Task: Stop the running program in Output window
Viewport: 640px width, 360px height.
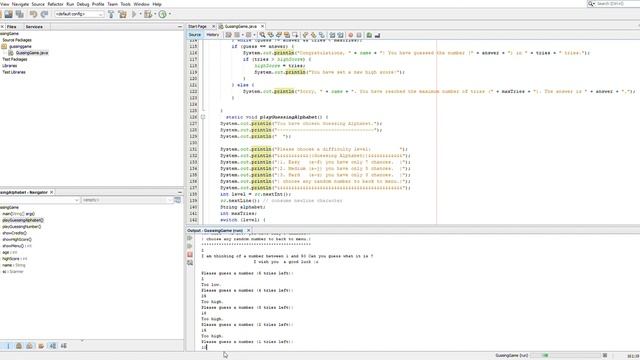Action: [190, 254]
